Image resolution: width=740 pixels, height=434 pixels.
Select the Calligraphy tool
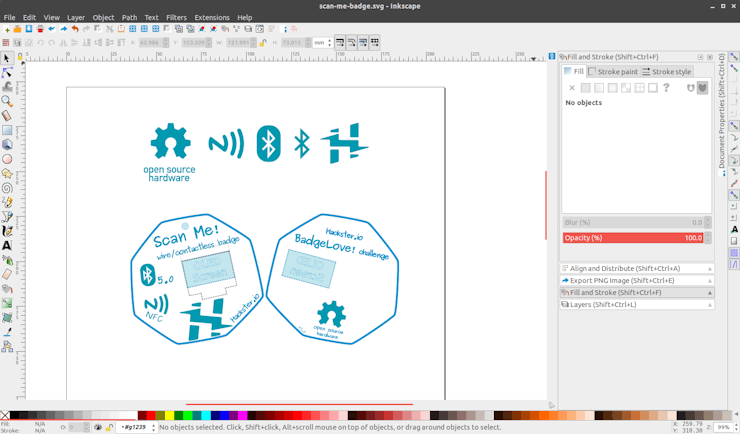[x=7, y=231]
